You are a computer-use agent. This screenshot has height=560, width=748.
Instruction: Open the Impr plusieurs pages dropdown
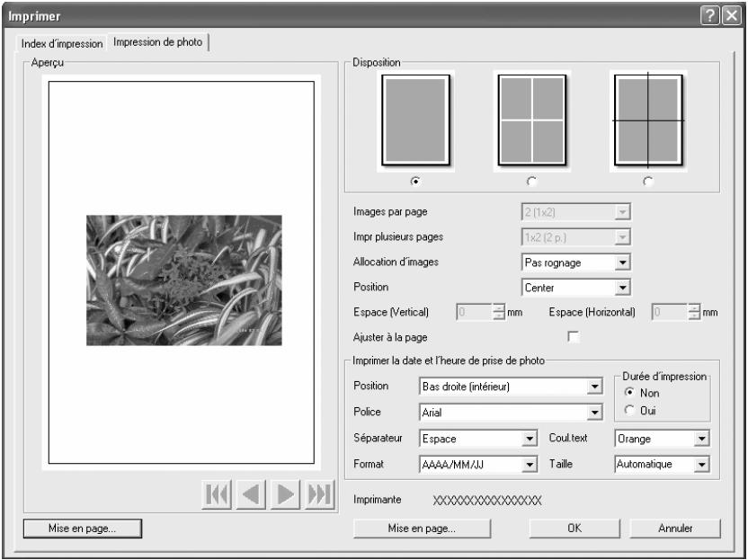[x=575, y=237]
